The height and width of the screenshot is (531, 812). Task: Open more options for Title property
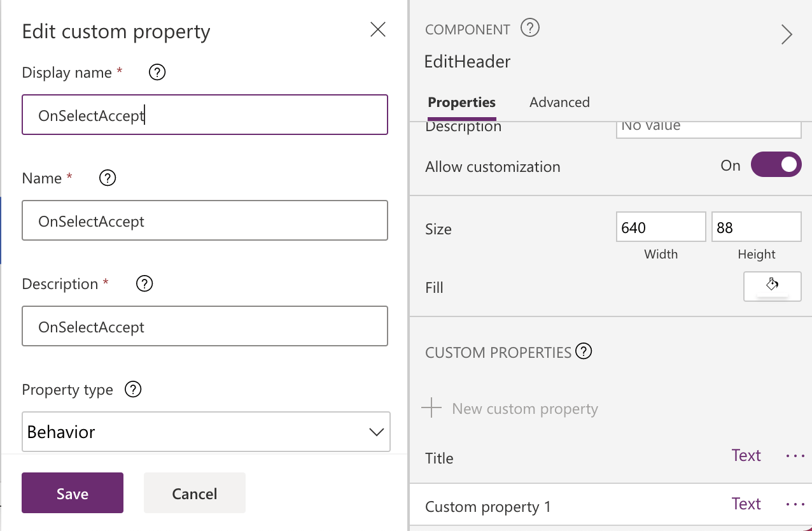pos(795,456)
